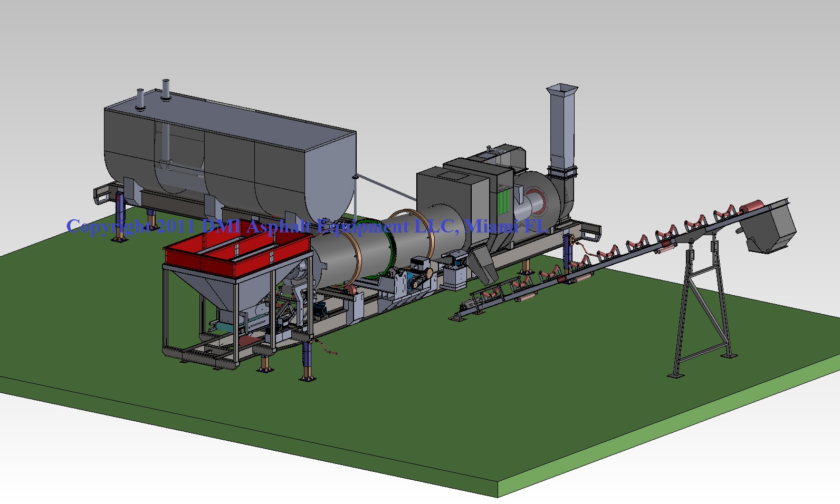This screenshot has width=840, height=504.
Task: Click the red head pulley on conveyor
Action: 752,206
